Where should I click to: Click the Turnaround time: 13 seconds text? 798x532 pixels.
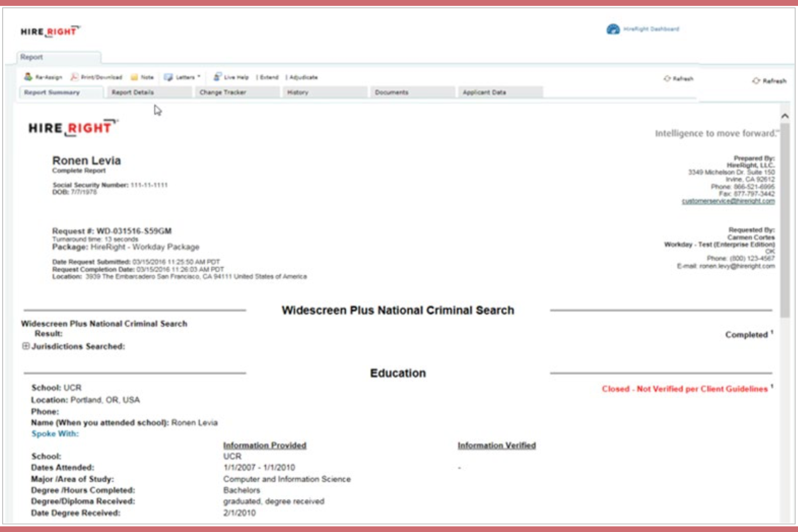[95, 239]
